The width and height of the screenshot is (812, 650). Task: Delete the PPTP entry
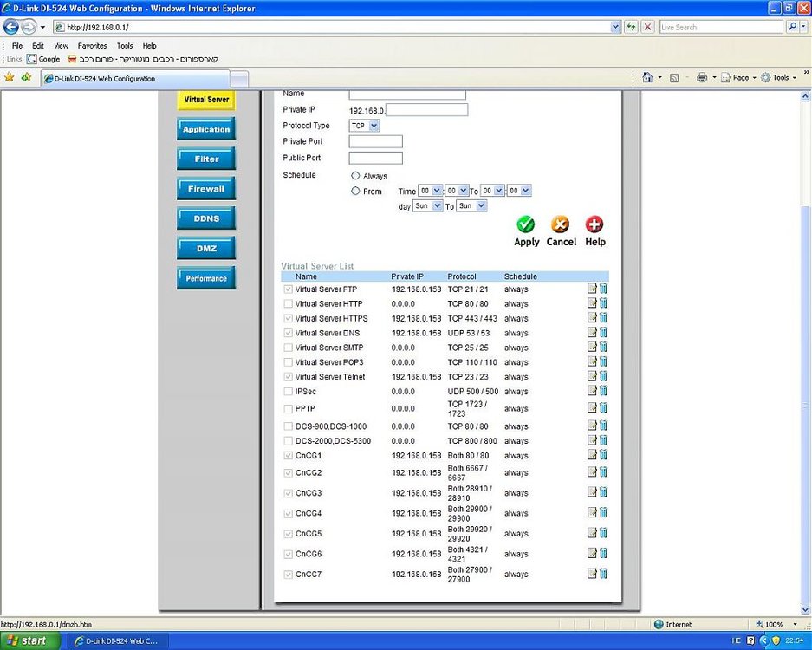604,408
